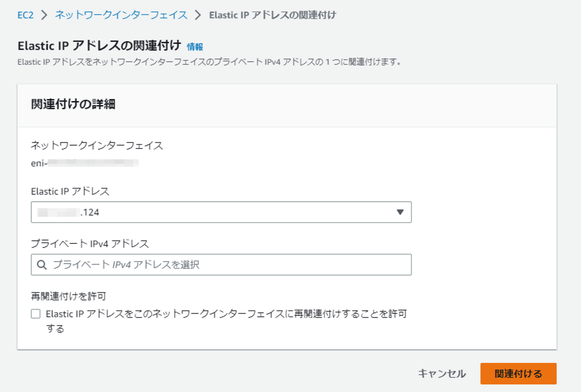Click the EC2 breadcrumb link
The width and height of the screenshot is (581, 392).
[25, 15]
